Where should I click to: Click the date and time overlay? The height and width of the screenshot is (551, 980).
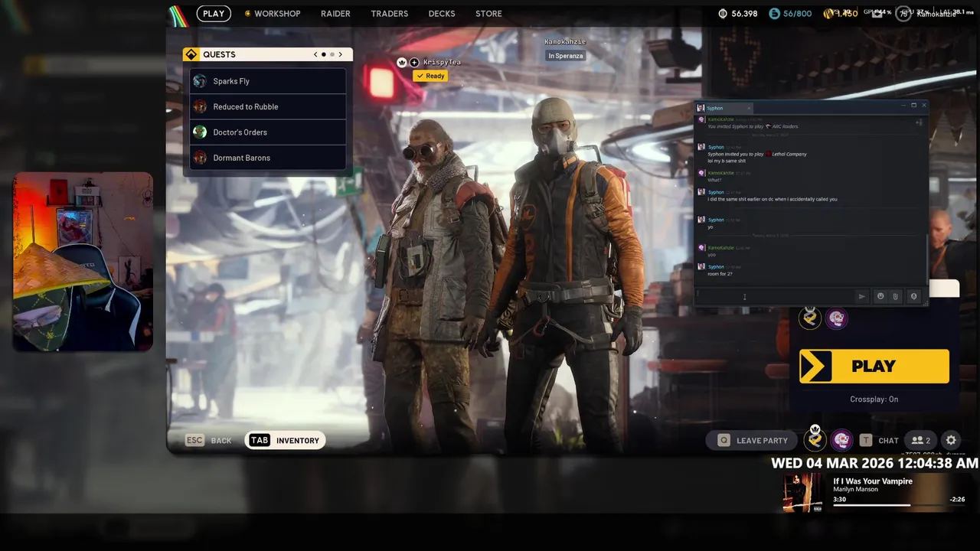[874, 463]
